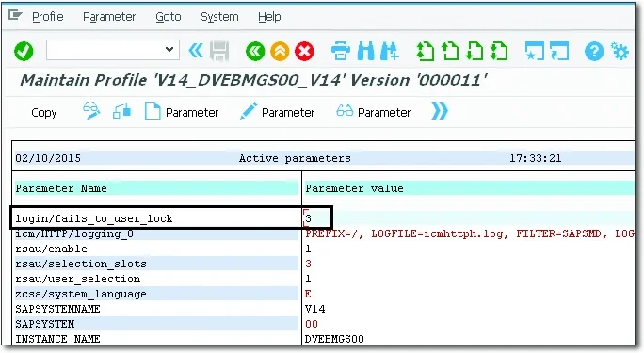
Task: Click the date 02/10/2015
Action: [x=48, y=158]
